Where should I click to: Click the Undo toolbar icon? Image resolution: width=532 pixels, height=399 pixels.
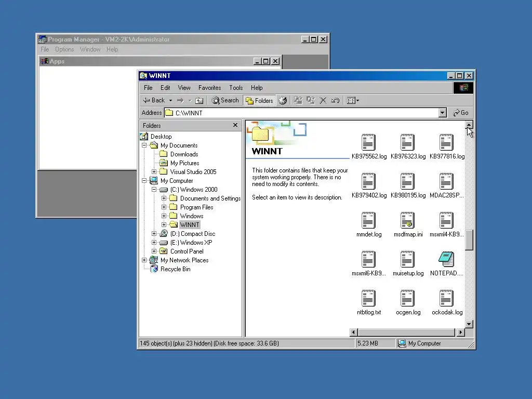tap(335, 100)
